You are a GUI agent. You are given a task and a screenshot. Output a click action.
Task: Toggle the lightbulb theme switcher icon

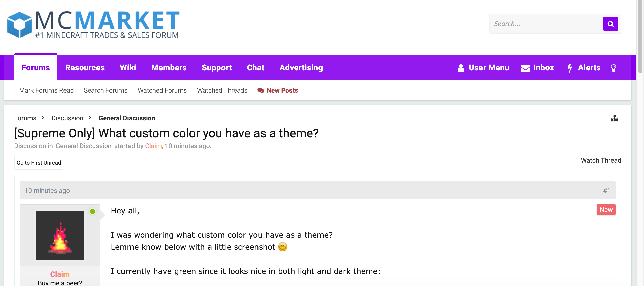coord(613,68)
